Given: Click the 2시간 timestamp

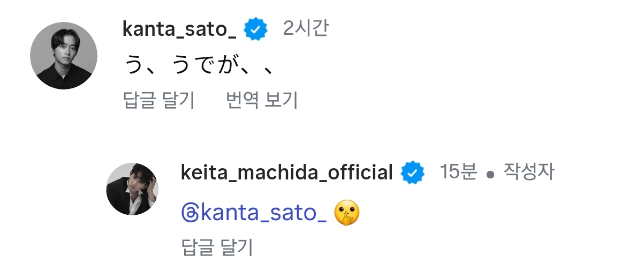Looking at the screenshot, I should click(305, 29).
